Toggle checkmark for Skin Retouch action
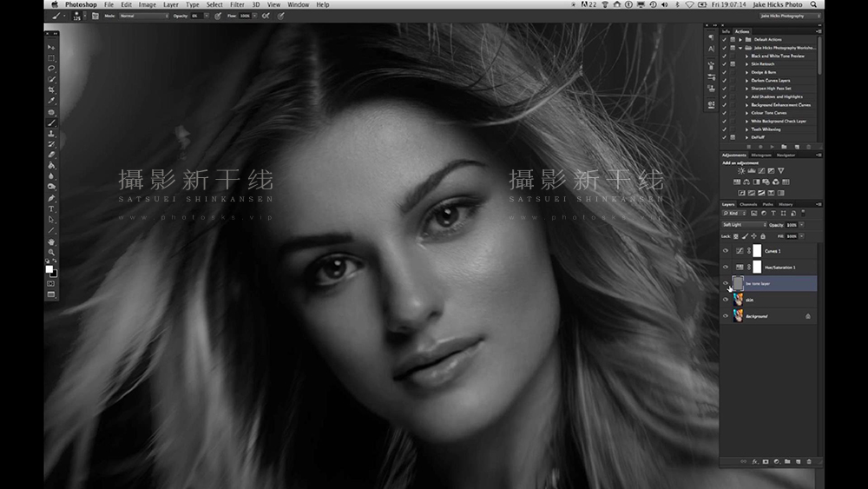The width and height of the screenshot is (868, 489). click(x=725, y=63)
